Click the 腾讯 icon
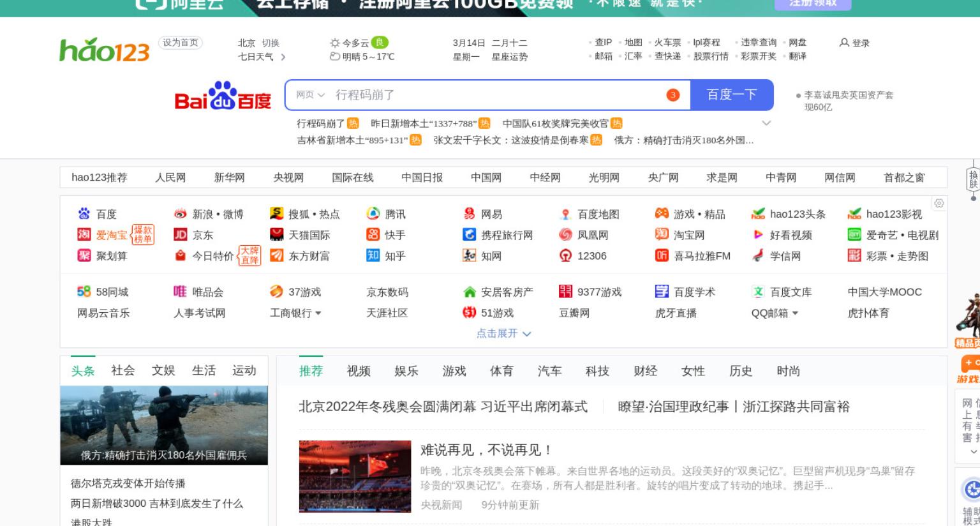The width and height of the screenshot is (980, 526). click(x=373, y=214)
